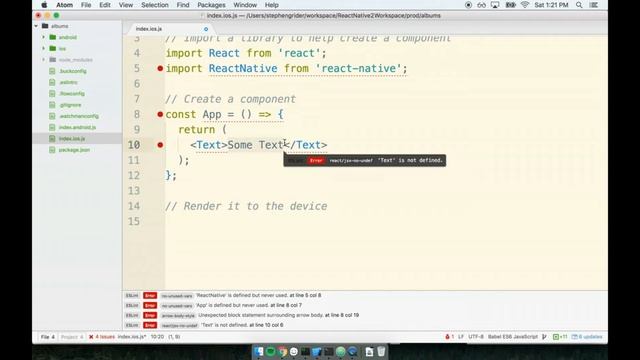Open the Notification Center icon
This screenshot has width=640, height=360.
coord(594,5)
